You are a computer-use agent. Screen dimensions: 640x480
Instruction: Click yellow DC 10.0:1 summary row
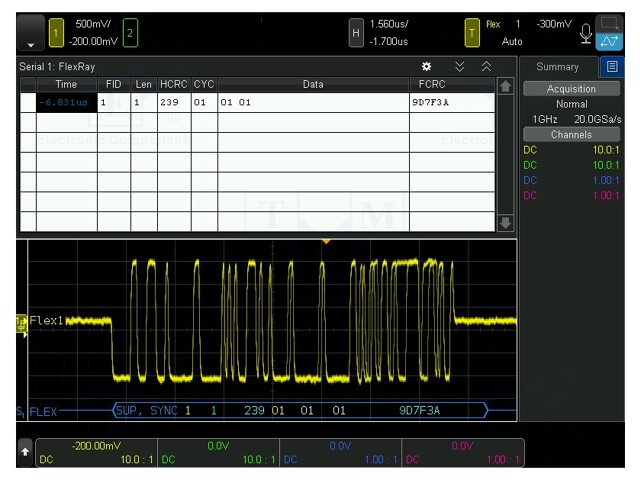coord(571,150)
